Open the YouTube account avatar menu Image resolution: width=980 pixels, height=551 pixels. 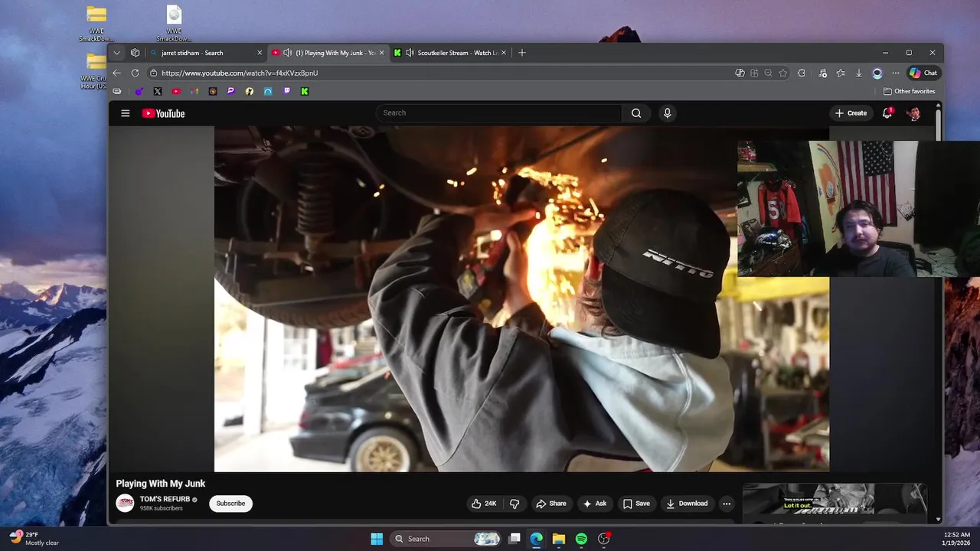click(x=913, y=113)
